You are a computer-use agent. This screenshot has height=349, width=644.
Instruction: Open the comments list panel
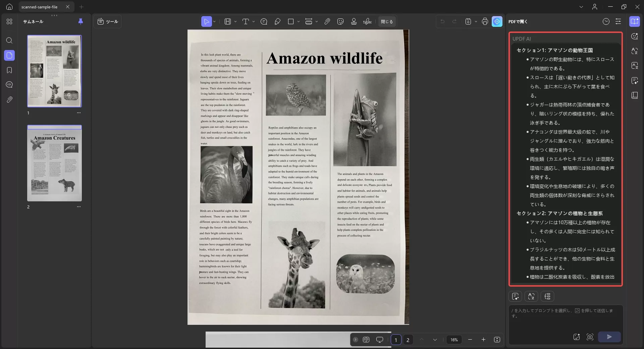coord(9,85)
